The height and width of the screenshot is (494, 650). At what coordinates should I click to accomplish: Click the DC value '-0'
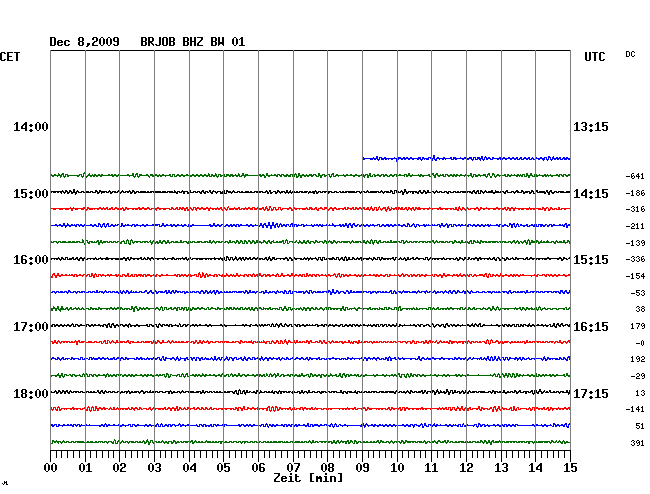pyautogui.click(x=640, y=343)
